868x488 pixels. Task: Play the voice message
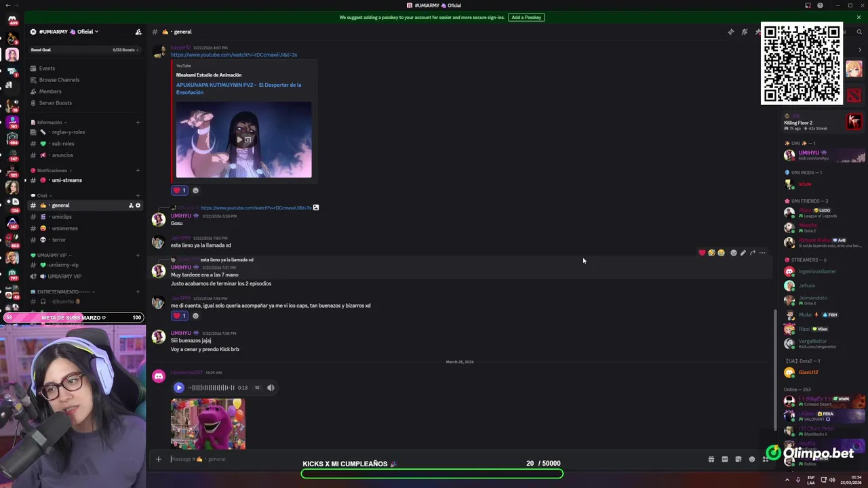pyautogui.click(x=178, y=388)
